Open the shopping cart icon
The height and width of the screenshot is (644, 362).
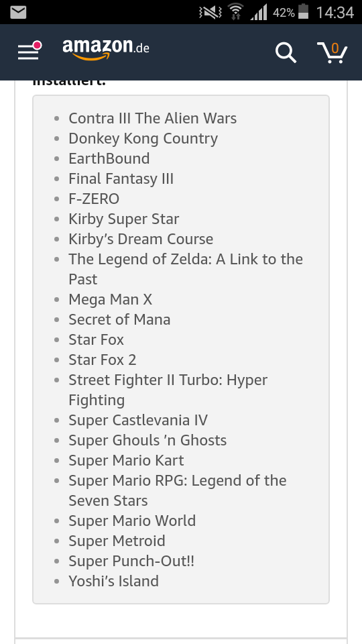pos(333,52)
